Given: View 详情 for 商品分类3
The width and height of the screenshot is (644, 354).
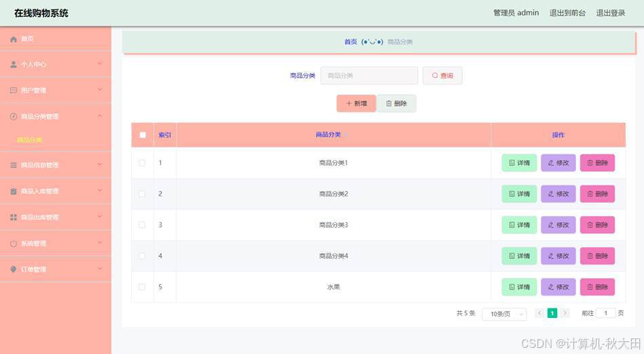Looking at the screenshot, I should (519, 225).
